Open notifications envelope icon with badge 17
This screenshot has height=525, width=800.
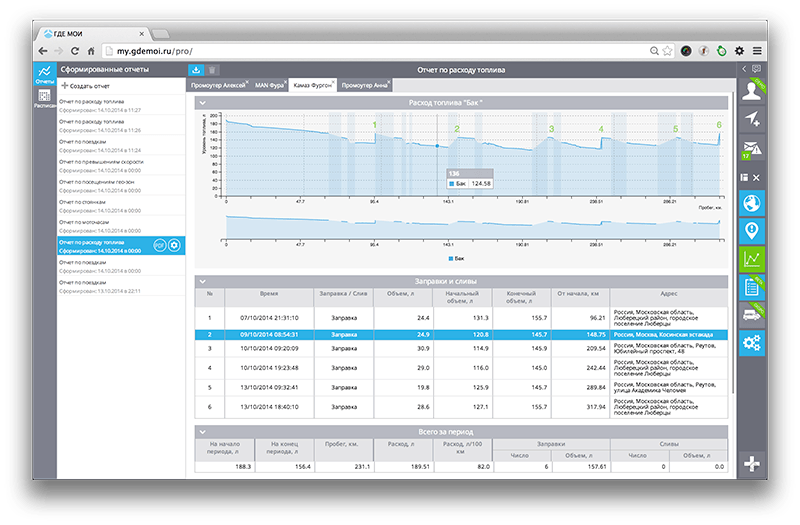[x=752, y=148]
